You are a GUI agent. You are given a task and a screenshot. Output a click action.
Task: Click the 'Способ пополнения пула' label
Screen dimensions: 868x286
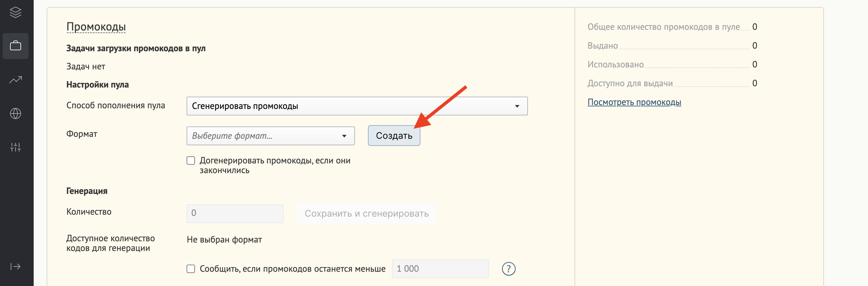point(116,106)
